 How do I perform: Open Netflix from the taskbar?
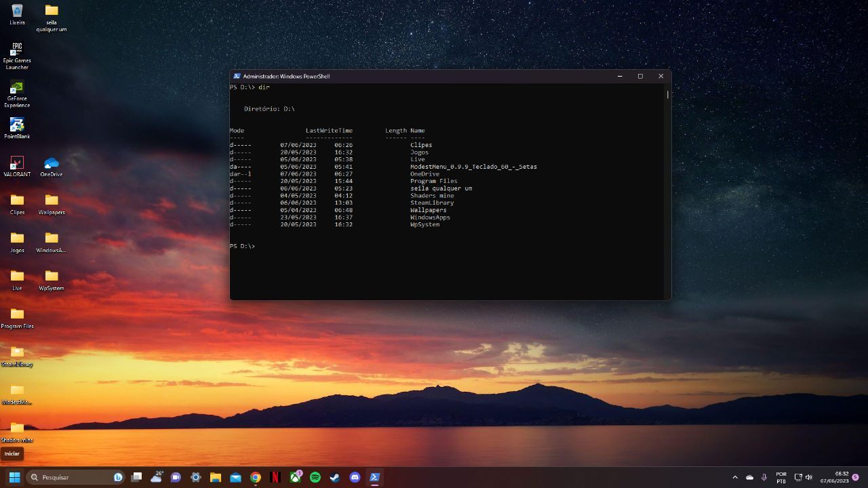(x=275, y=477)
